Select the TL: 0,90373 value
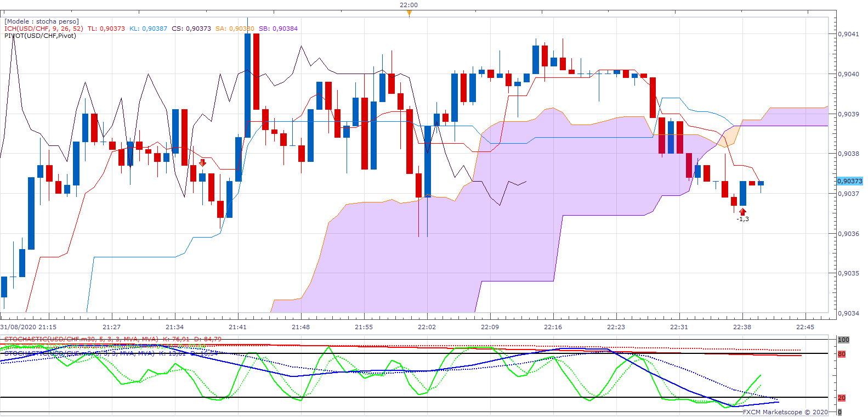The width and height of the screenshot is (868, 417). pos(106,29)
